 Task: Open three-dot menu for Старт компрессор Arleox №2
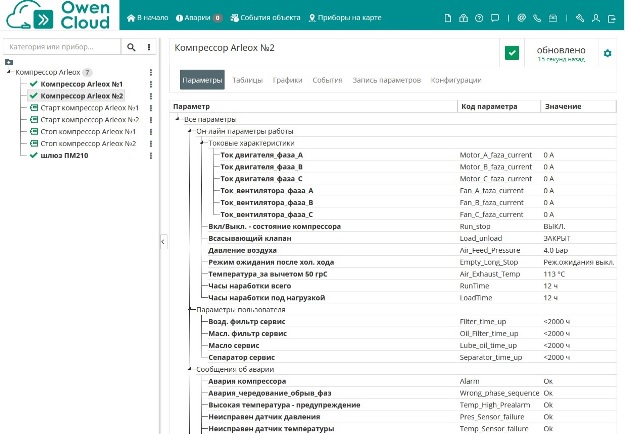151,120
